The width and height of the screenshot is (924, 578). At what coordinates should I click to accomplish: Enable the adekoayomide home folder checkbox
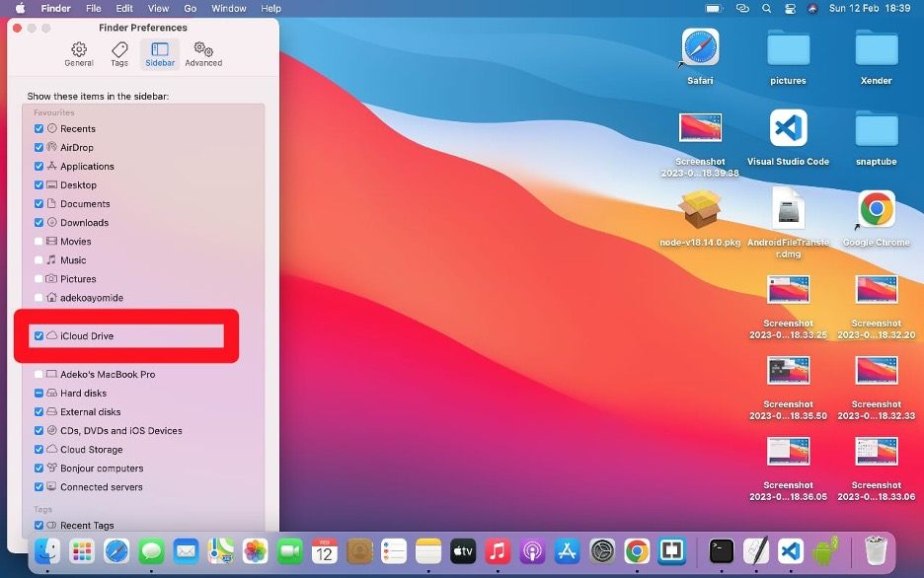(38, 298)
